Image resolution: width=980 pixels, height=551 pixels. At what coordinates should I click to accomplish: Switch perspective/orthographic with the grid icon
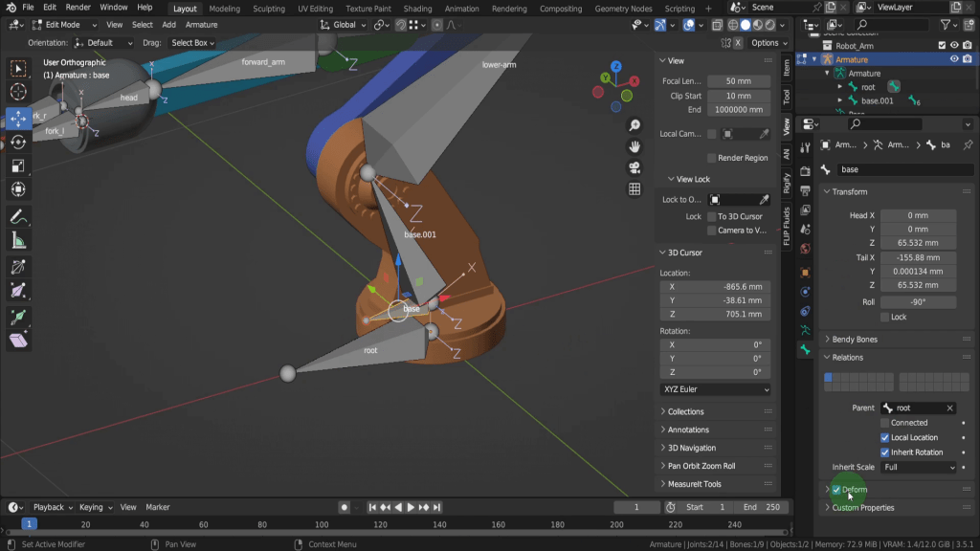tap(635, 188)
